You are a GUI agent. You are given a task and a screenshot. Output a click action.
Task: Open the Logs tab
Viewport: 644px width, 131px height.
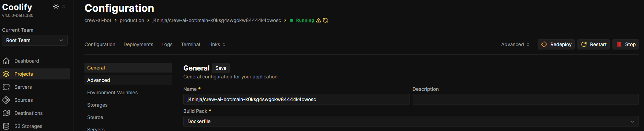[167, 44]
